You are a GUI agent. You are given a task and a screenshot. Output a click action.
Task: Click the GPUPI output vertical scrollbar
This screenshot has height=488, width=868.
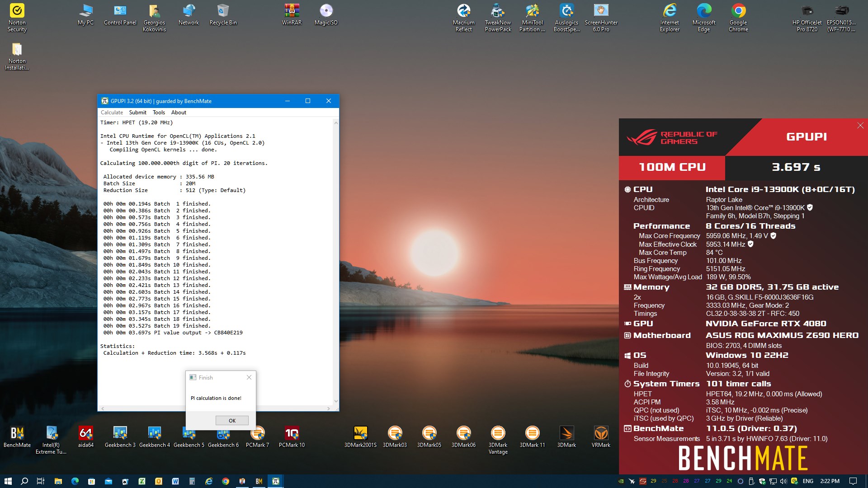[x=335, y=262]
